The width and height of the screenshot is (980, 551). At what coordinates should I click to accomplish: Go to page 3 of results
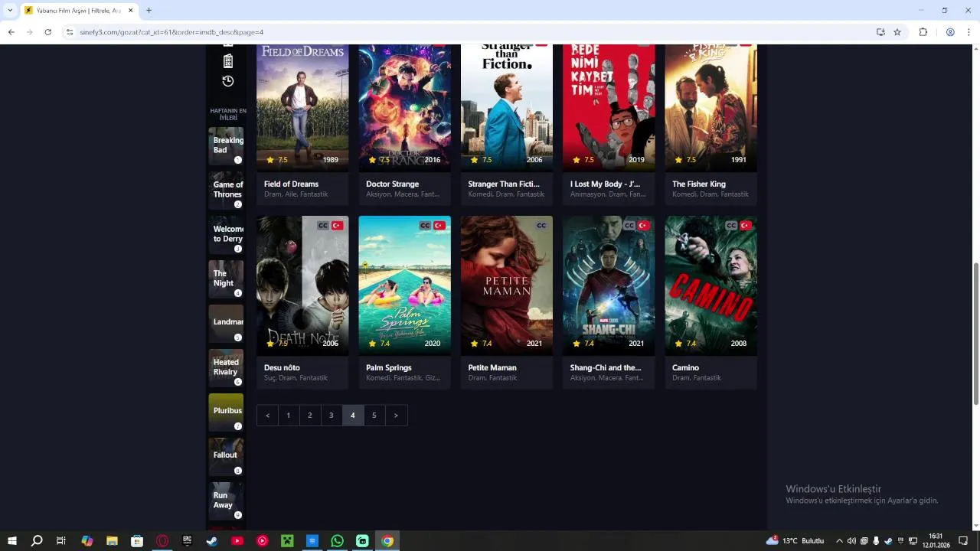click(x=332, y=416)
